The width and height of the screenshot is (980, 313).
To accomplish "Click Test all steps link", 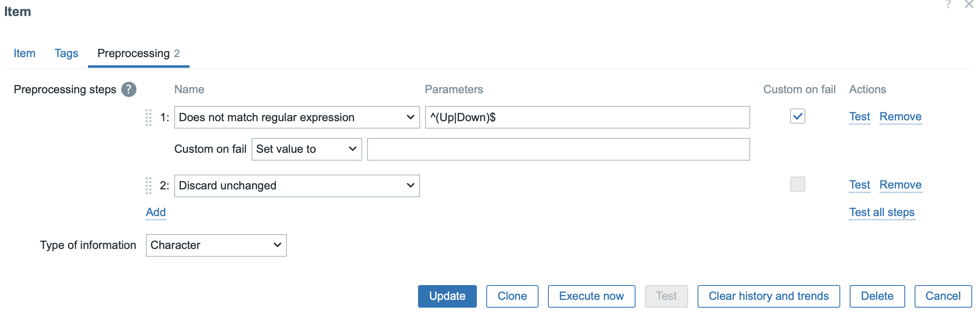I will (882, 212).
